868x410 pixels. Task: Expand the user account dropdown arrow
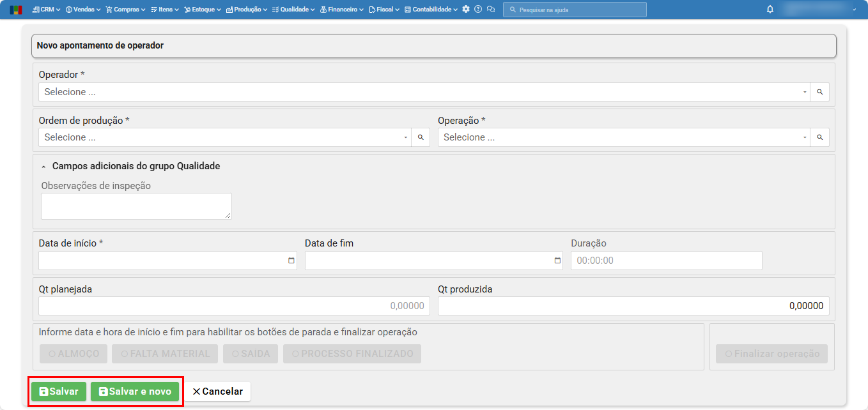click(x=855, y=10)
